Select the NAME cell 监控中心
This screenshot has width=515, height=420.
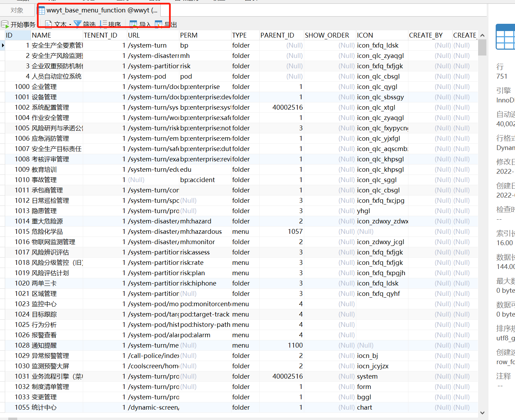(x=57, y=304)
